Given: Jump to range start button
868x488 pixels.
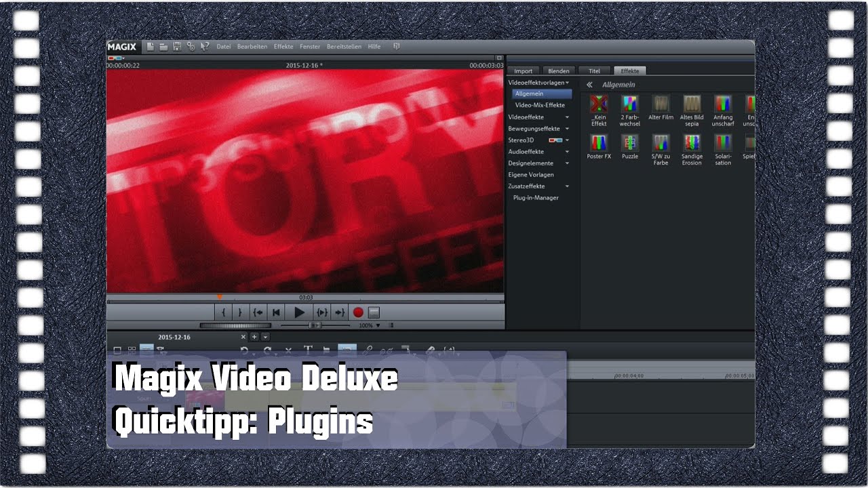Looking at the screenshot, I should pos(258,312).
